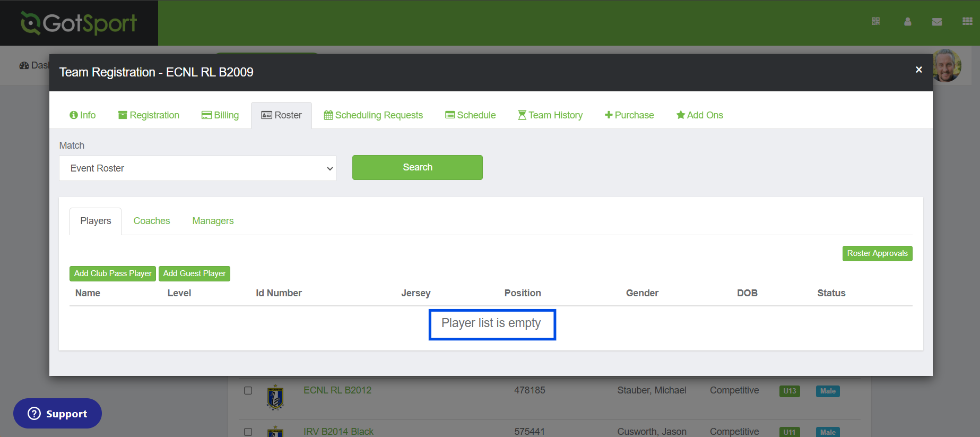Switch to the Info tab
The width and height of the screenshot is (980, 437).
coord(83,115)
